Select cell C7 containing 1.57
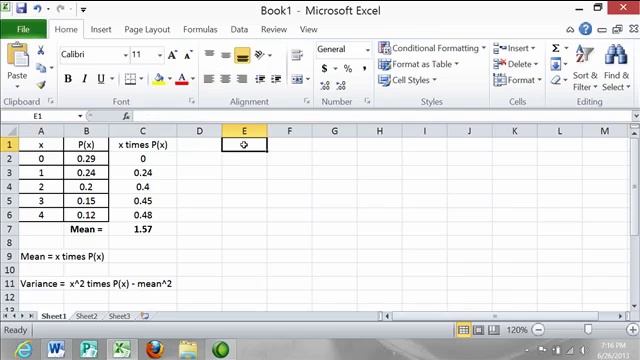 [142, 229]
